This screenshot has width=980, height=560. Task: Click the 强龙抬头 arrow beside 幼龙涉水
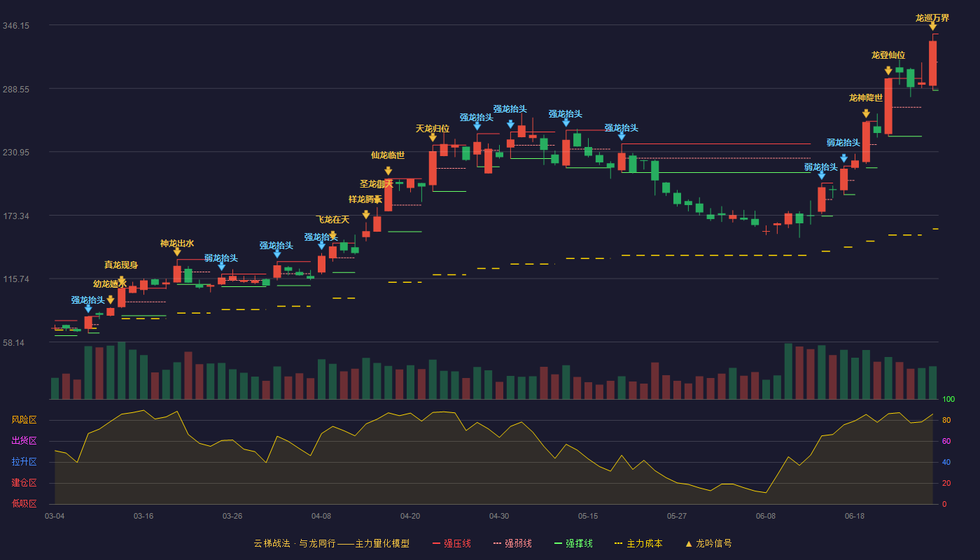[x=88, y=308]
